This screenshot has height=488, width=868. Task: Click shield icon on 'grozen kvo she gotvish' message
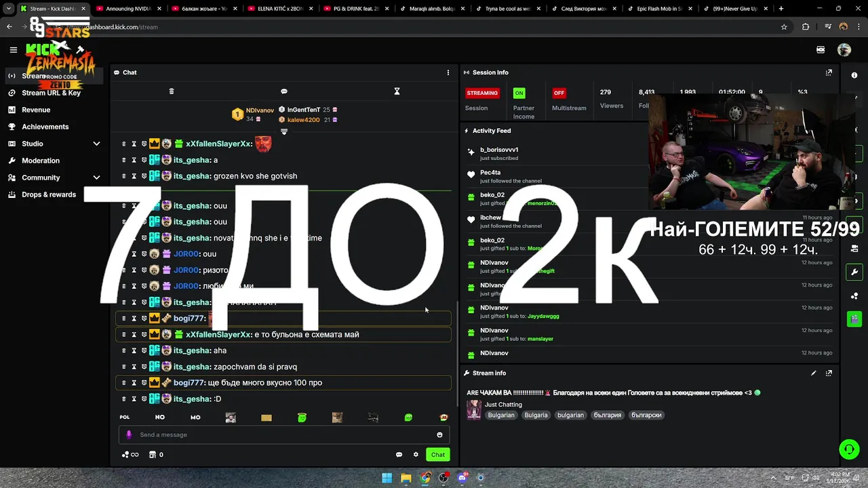pos(144,176)
